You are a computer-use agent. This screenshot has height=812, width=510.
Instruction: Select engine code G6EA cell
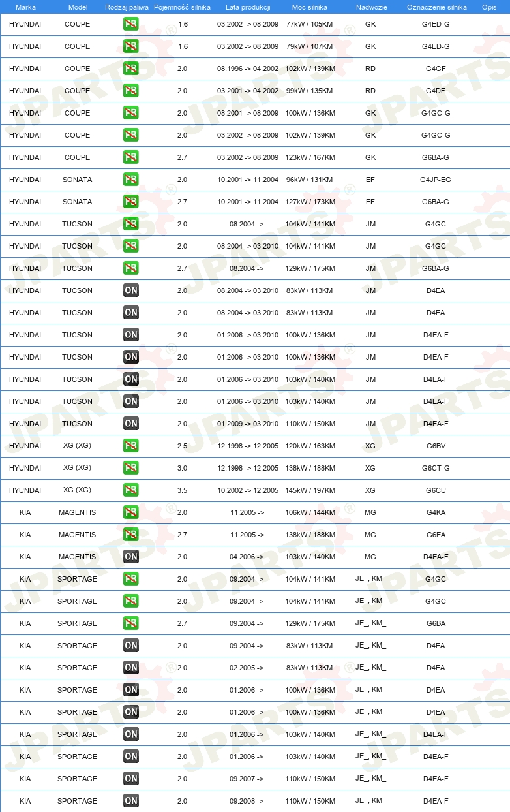click(x=436, y=535)
